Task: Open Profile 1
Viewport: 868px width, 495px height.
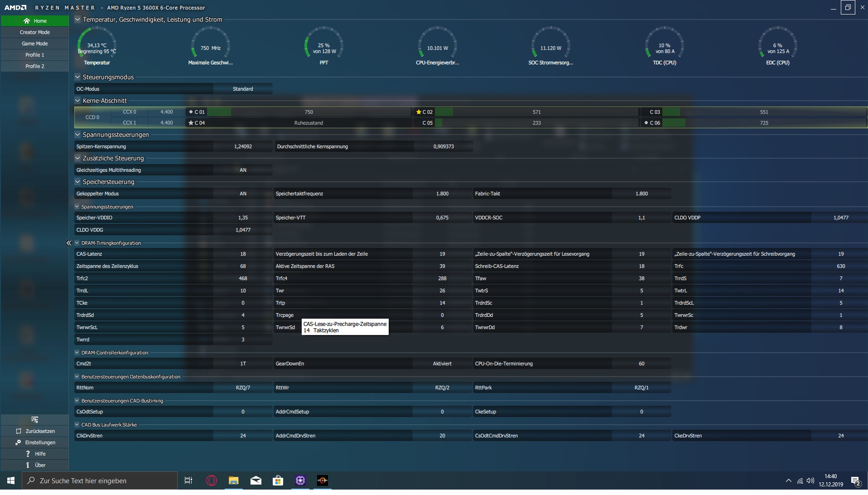Action: tap(35, 55)
